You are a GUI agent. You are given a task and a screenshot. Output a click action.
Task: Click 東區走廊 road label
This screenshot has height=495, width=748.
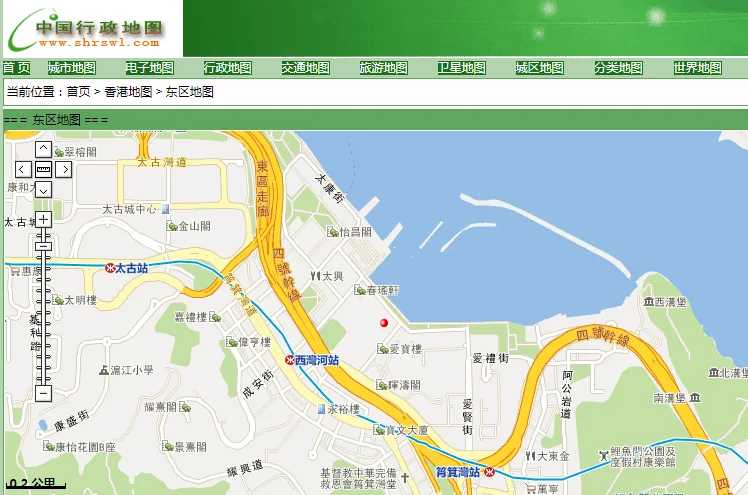tap(263, 189)
